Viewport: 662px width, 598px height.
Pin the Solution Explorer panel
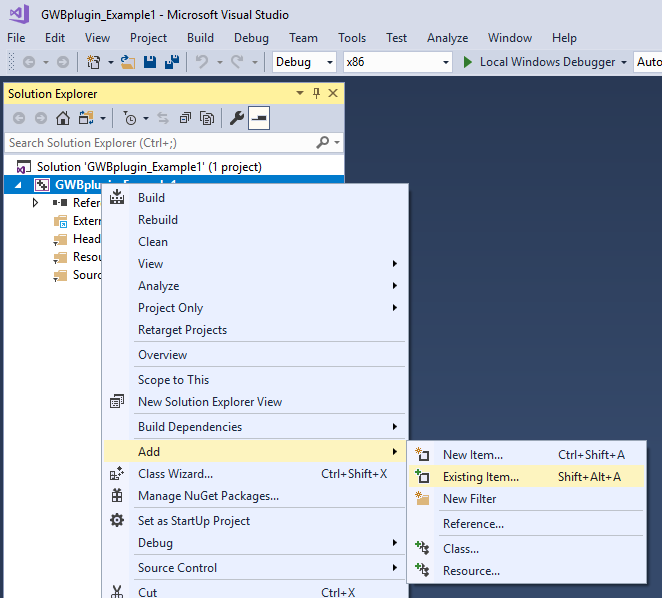tap(316, 93)
